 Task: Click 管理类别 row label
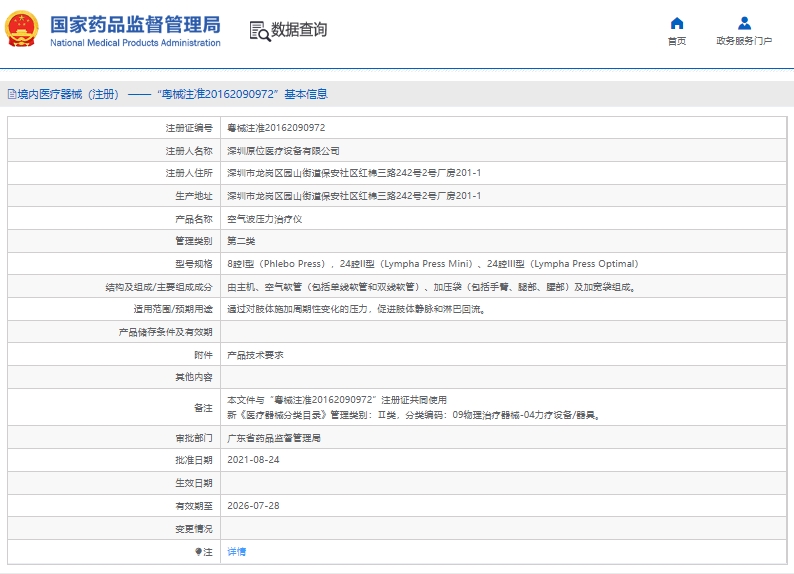point(194,241)
